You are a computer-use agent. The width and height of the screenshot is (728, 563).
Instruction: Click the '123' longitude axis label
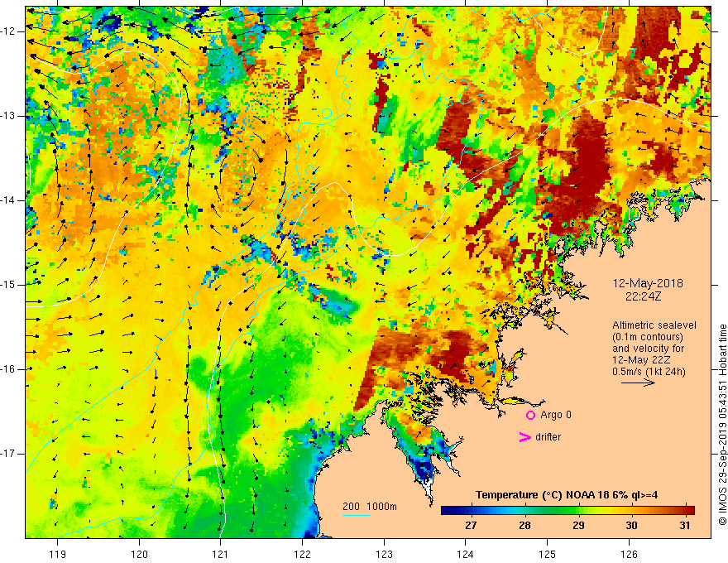[384, 554]
